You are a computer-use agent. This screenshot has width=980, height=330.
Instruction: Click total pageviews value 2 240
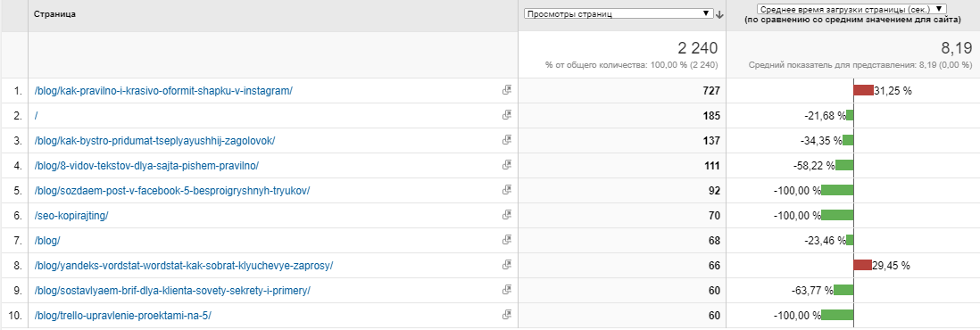click(697, 48)
